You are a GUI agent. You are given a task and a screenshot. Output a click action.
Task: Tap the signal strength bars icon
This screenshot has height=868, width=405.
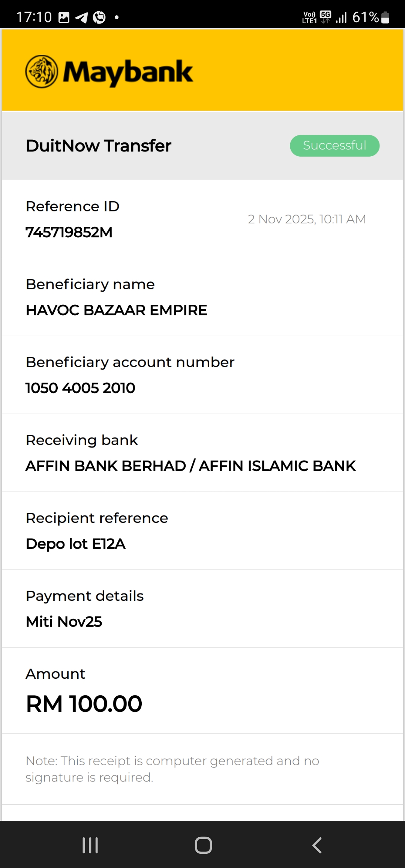[x=341, y=17]
